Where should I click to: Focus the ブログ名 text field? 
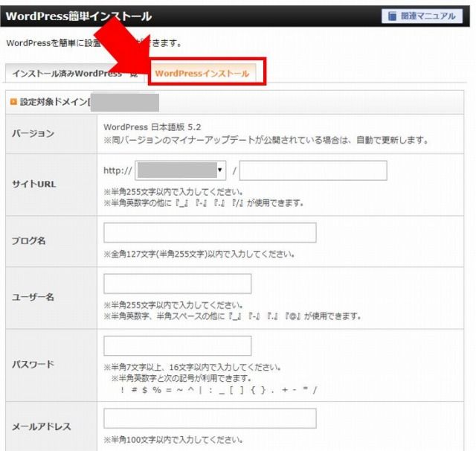coord(210,233)
